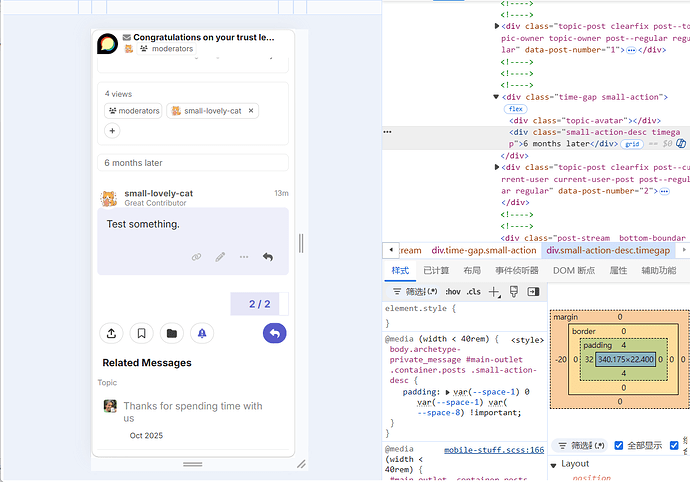The image size is (690, 482).
Task: Expand the padding property value triangle
Action: pos(448,392)
